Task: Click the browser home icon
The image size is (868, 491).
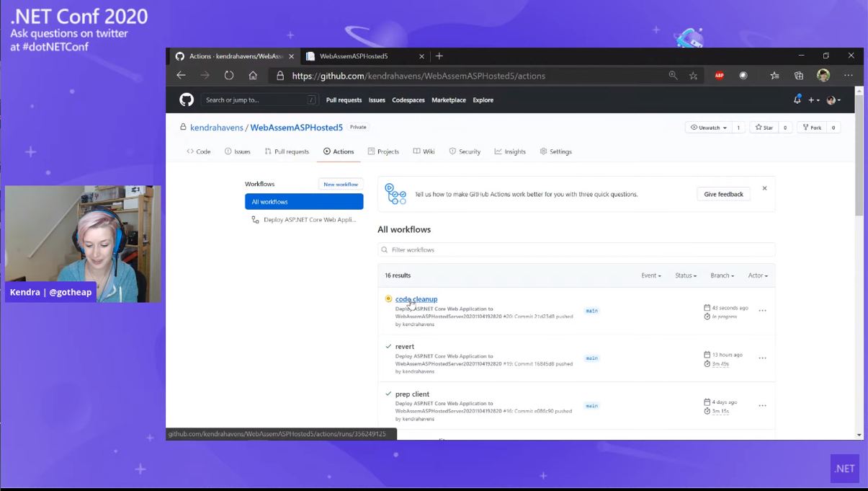Action: pos(253,75)
